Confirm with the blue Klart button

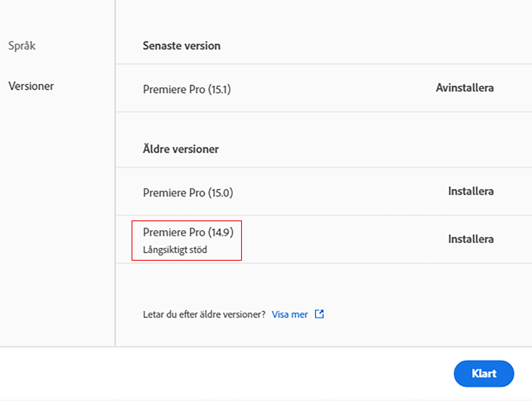[483, 373]
